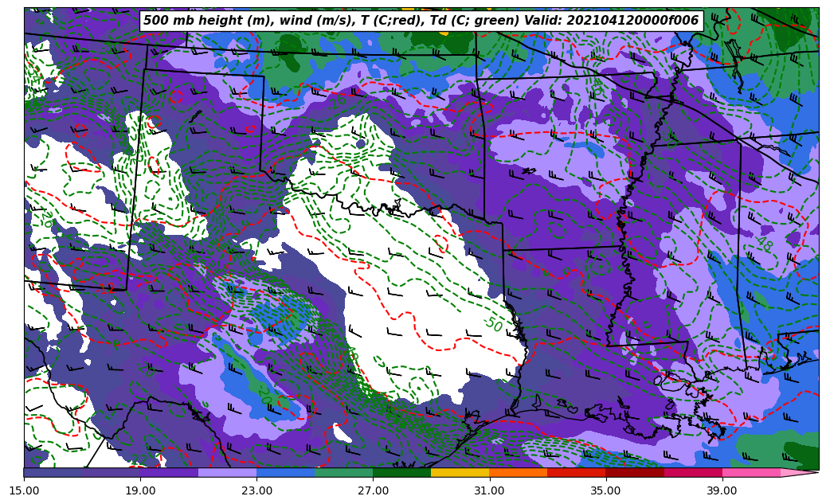Click the 31.00 colorbar tick label
This screenshot has width=826, height=504.
(x=489, y=490)
